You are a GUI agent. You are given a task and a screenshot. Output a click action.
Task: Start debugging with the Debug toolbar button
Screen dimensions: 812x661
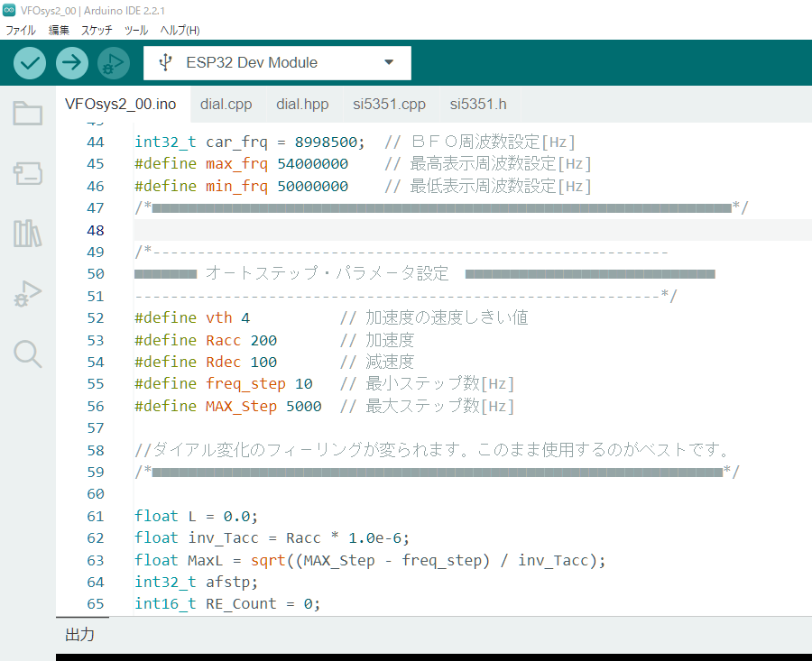pos(114,63)
